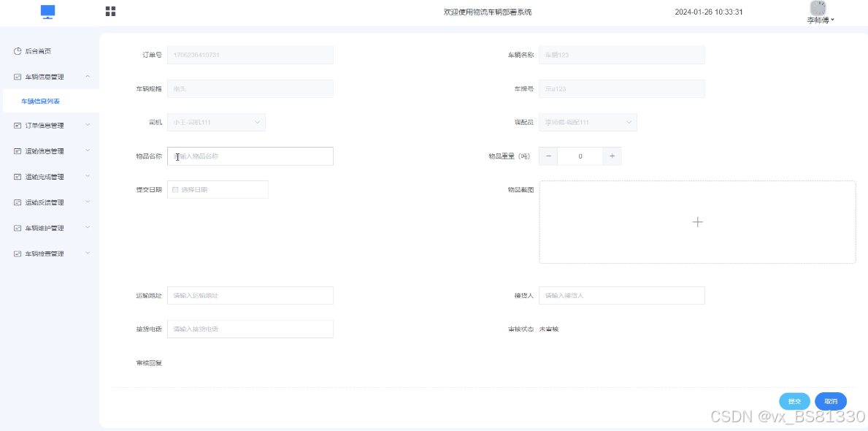868x431 pixels.
Task: Click the plus to upload 物品截图
Action: coord(697,222)
